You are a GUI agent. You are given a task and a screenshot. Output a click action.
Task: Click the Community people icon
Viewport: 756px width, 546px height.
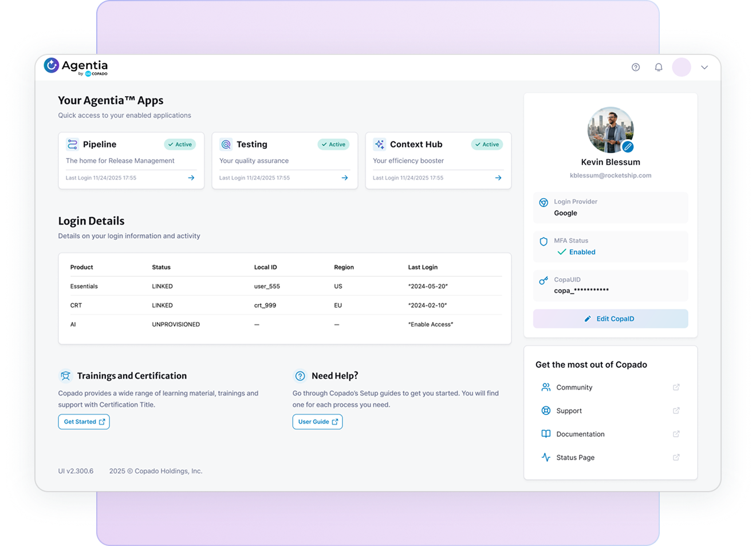click(546, 387)
